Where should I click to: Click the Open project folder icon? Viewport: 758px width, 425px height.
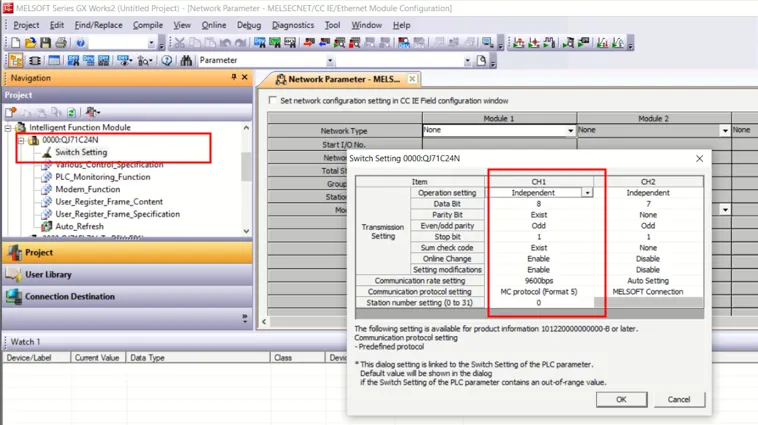(x=30, y=43)
